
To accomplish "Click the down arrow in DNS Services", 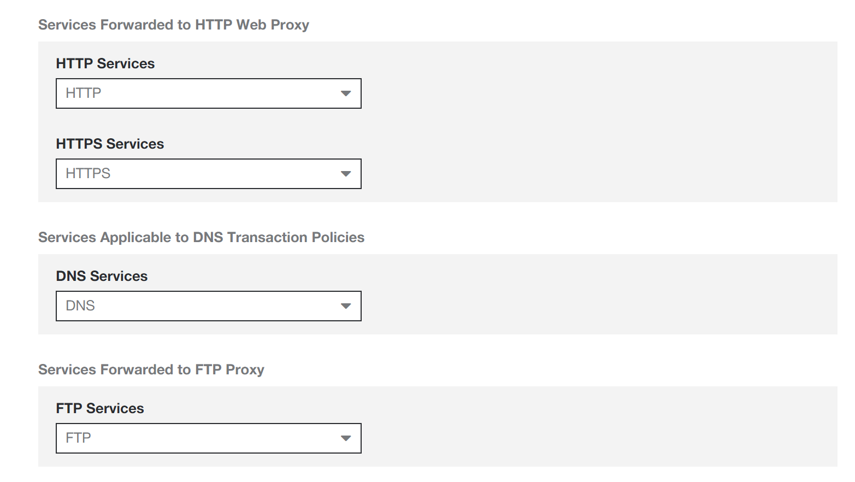I will coord(345,306).
